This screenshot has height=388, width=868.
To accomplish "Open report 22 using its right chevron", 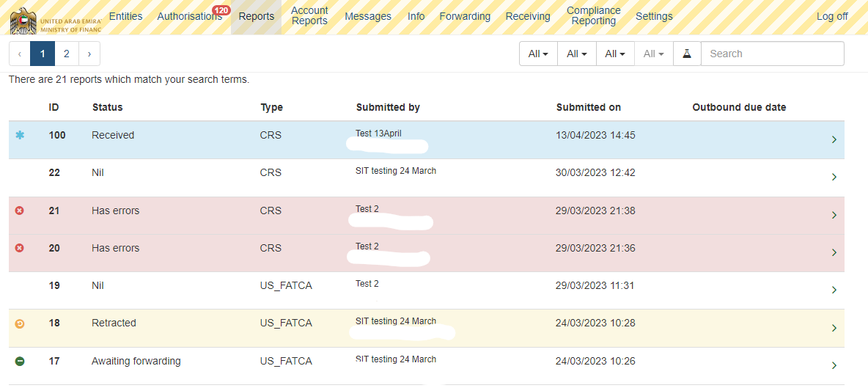I will coord(834,177).
